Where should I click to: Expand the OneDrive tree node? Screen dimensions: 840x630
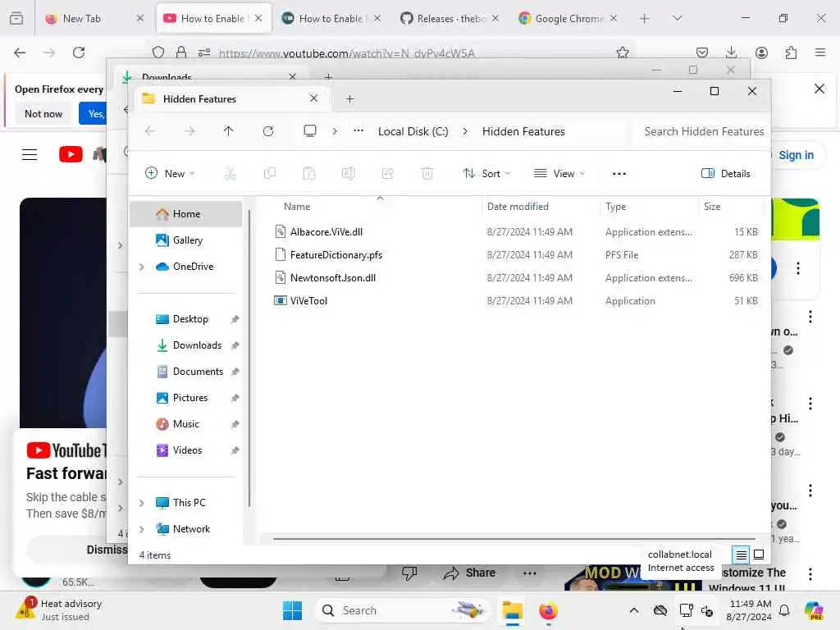(141, 267)
